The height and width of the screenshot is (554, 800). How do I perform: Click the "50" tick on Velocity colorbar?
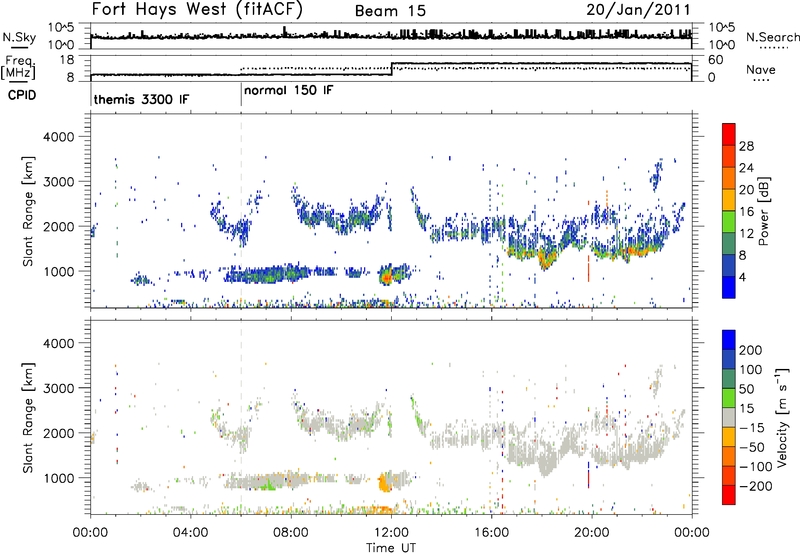point(746,389)
